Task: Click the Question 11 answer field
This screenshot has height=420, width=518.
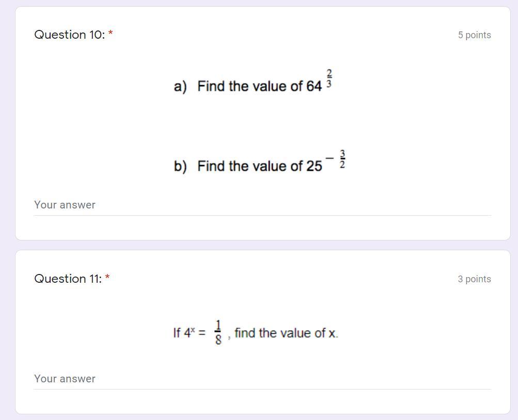Action: coord(262,379)
